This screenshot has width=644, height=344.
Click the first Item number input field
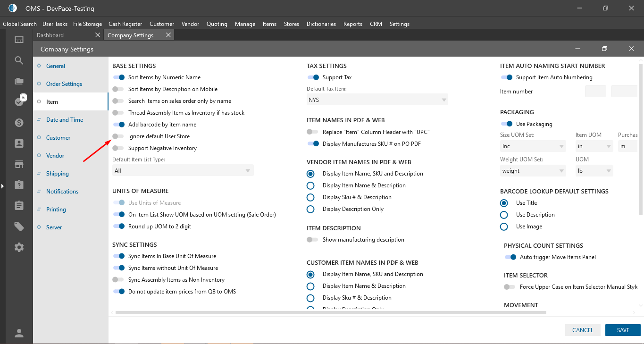pos(595,92)
